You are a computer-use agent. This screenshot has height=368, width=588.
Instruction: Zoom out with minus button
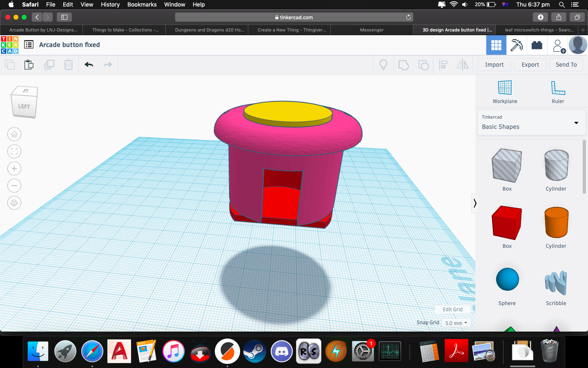(14, 186)
